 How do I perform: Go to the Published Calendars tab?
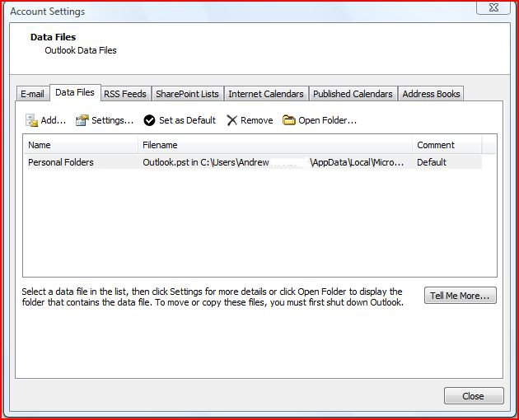(x=353, y=94)
